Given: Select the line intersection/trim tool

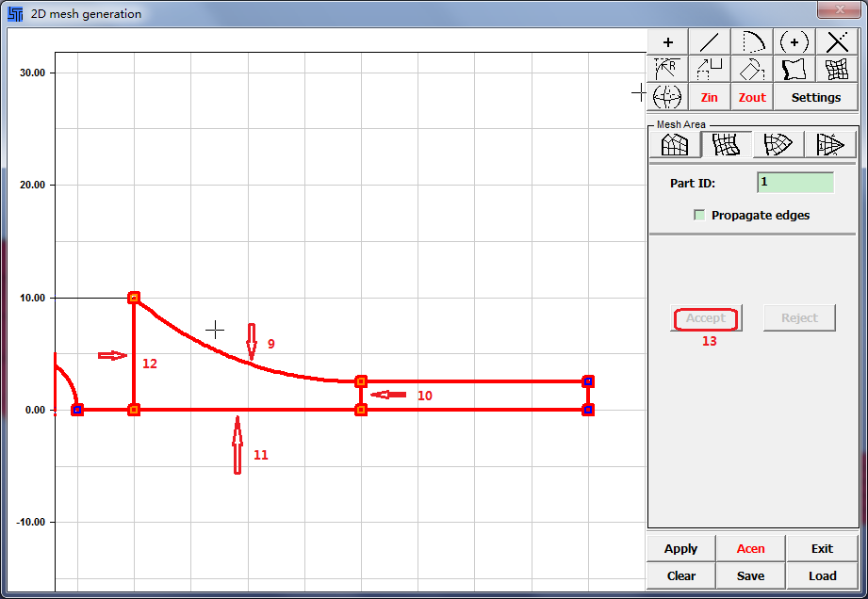Looking at the screenshot, I should point(837,42).
